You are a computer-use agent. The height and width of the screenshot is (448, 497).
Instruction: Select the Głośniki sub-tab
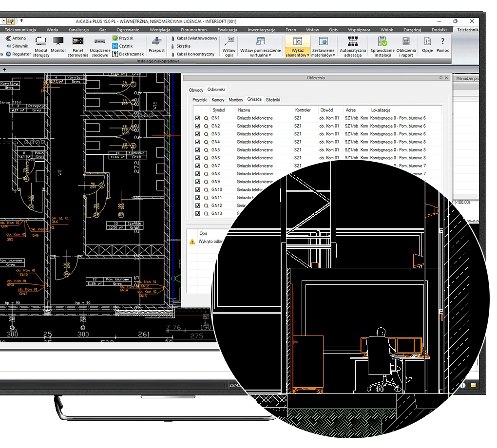coord(273,100)
